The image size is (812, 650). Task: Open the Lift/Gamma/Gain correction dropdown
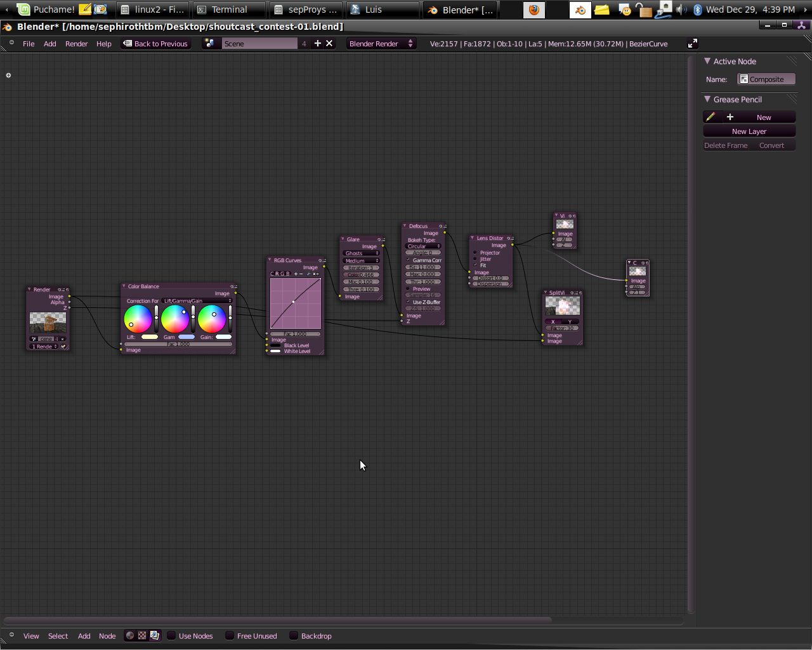point(197,301)
